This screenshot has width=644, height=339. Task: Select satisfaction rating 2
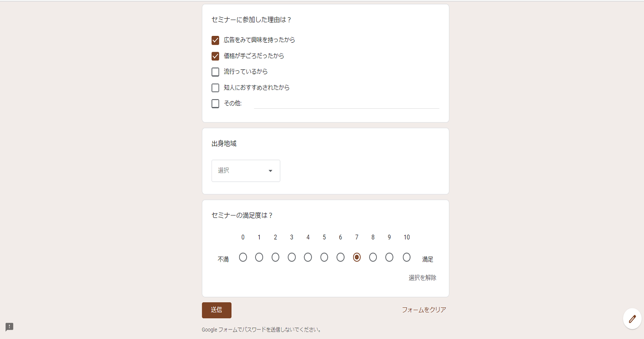pos(276,257)
